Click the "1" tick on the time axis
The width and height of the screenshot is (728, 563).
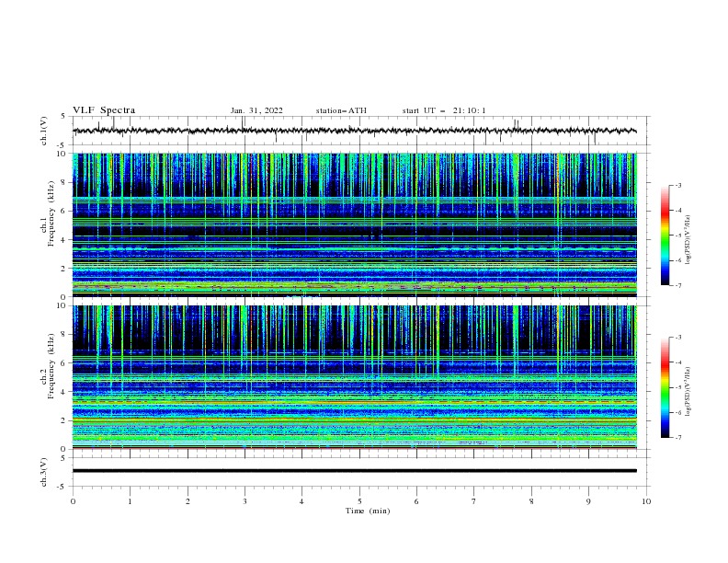point(130,501)
